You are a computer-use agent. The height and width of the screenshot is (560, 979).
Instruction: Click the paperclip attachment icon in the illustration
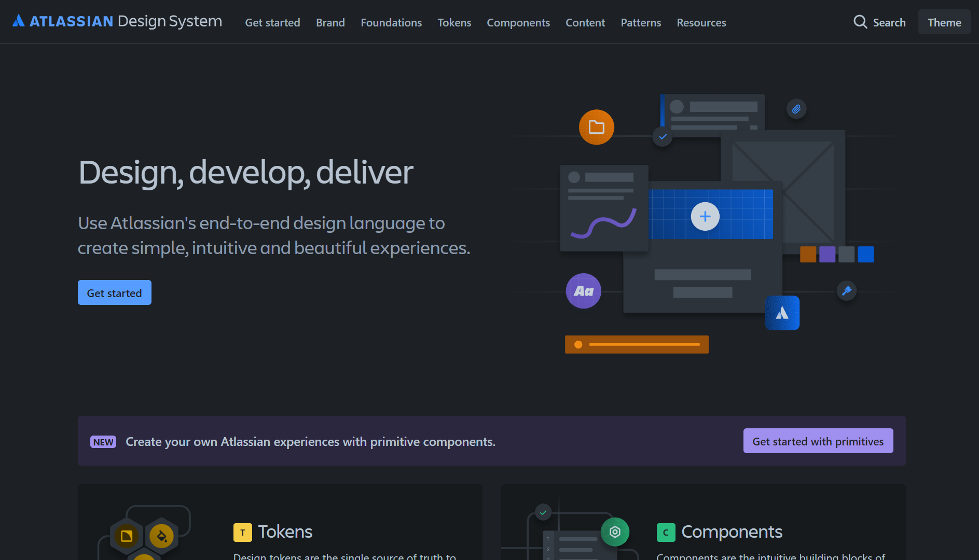coord(796,109)
